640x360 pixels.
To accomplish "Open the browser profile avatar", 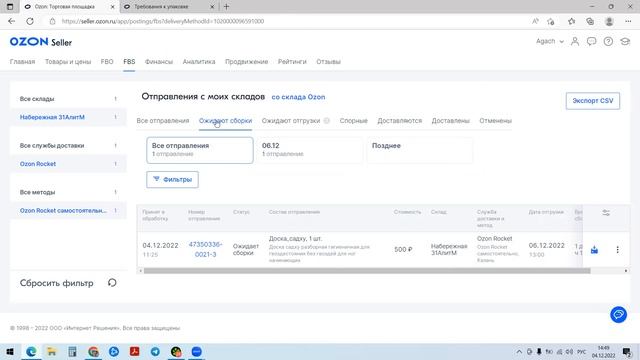I will [609, 21].
